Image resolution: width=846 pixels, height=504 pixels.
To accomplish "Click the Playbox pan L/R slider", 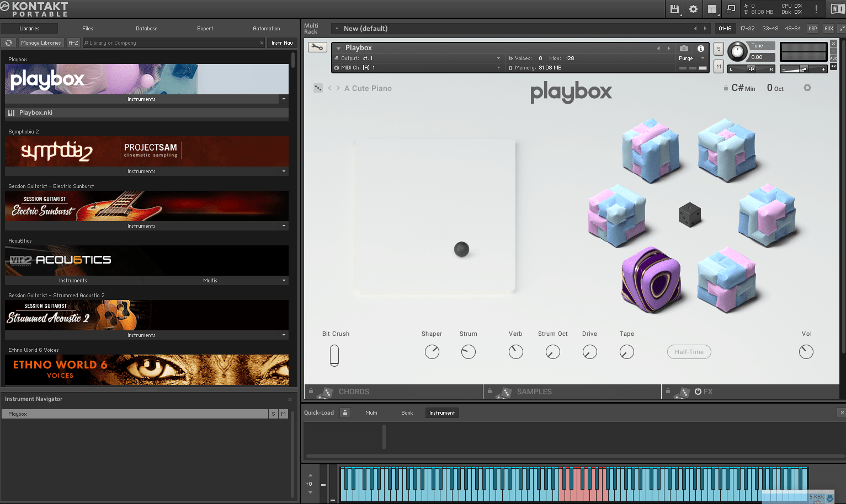I will click(x=751, y=69).
